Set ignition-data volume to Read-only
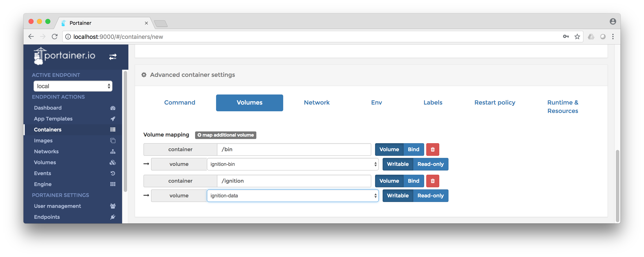Image resolution: width=644 pixels, height=257 pixels. 430,196
